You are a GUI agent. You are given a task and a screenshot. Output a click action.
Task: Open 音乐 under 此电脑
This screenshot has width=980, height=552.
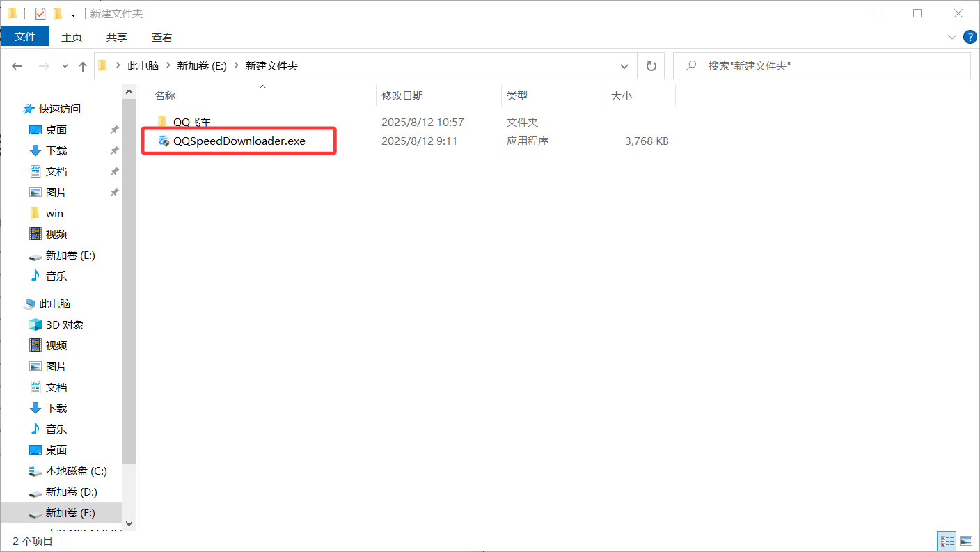click(x=56, y=429)
